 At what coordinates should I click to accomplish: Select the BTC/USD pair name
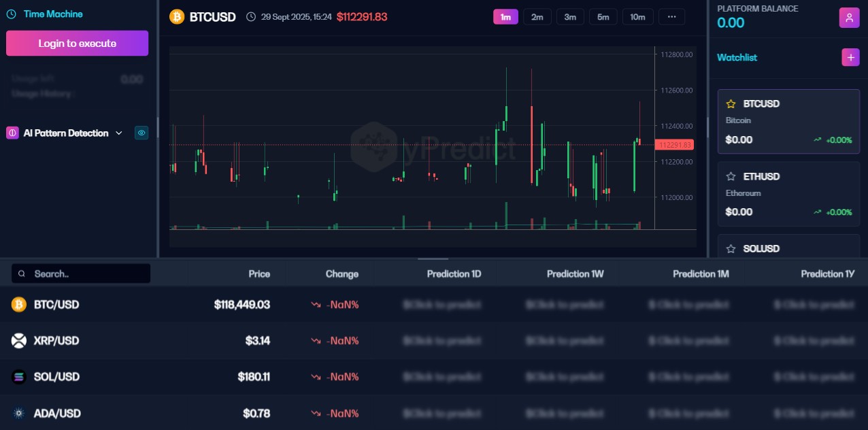[x=56, y=305]
